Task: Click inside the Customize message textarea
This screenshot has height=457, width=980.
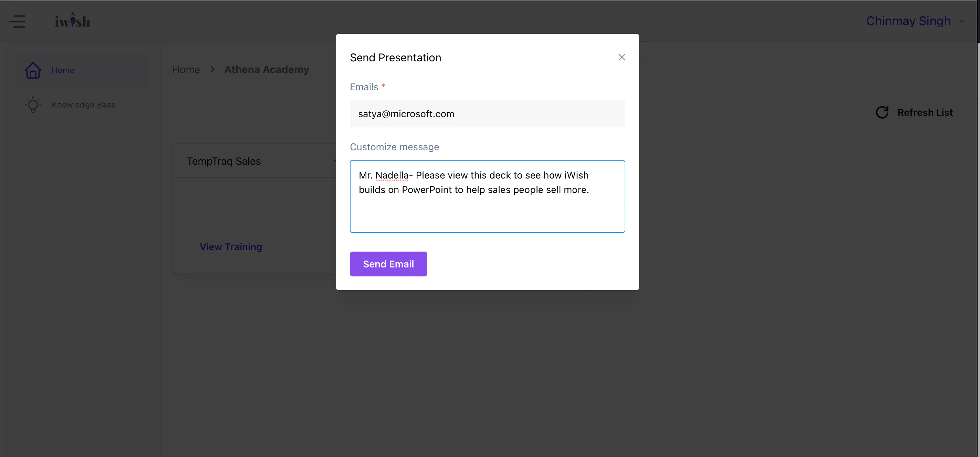Action: [x=487, y=196]
